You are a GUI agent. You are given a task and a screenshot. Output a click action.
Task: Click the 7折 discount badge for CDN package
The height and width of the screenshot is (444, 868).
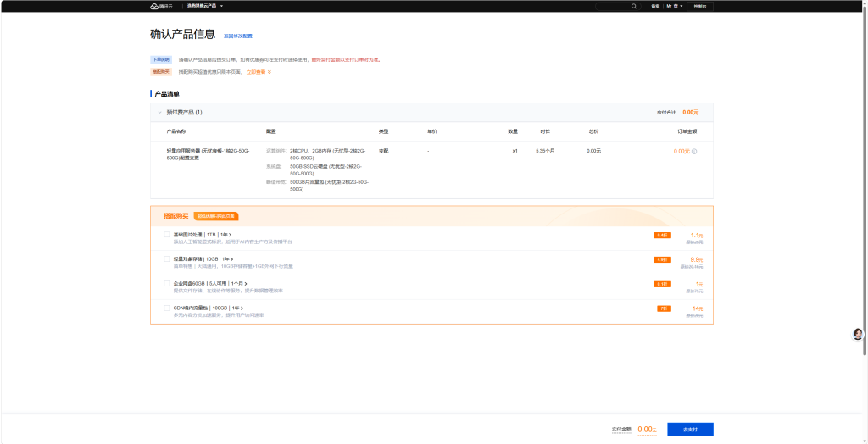pyautogui.click(x=664, y=308)
